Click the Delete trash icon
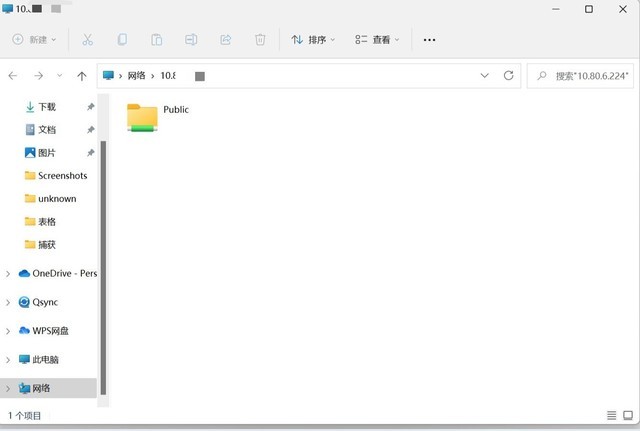Image resolution: width=640 pixels, height=431 pixels. [260, 40]
